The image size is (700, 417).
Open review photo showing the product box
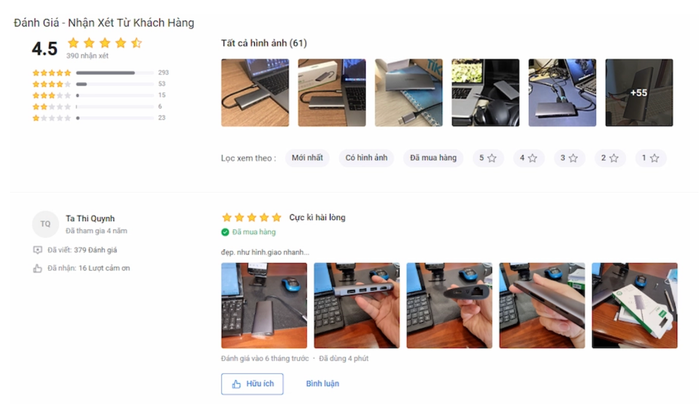(x=634, y=305)
